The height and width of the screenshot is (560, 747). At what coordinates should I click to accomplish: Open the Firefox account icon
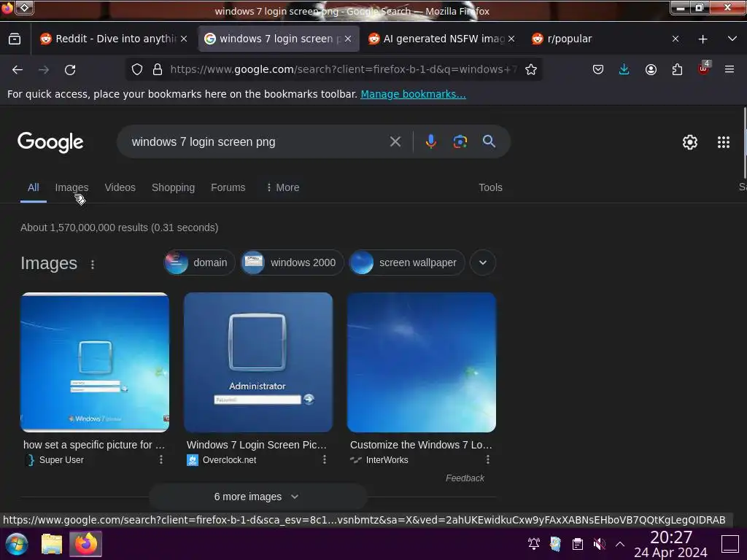coord(651,69)
